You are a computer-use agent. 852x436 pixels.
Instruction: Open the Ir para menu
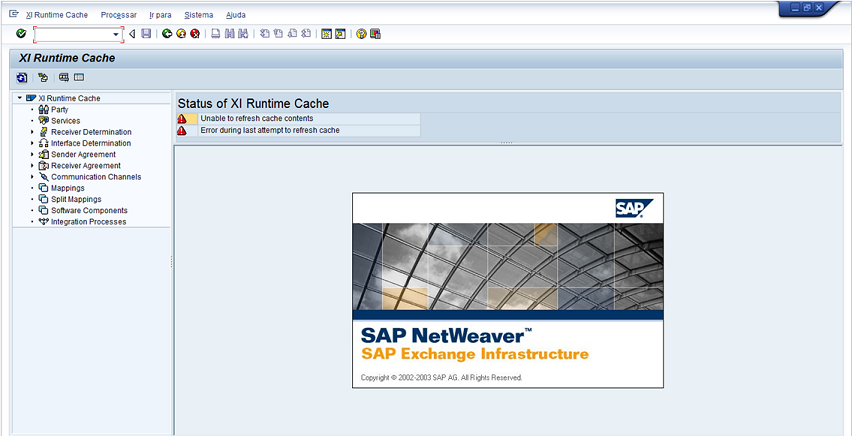pyautogui.click(x=160, y=15)
